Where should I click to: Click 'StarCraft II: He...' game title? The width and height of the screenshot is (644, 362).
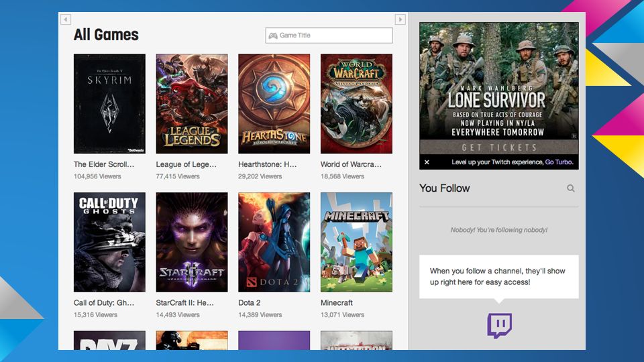185,303
